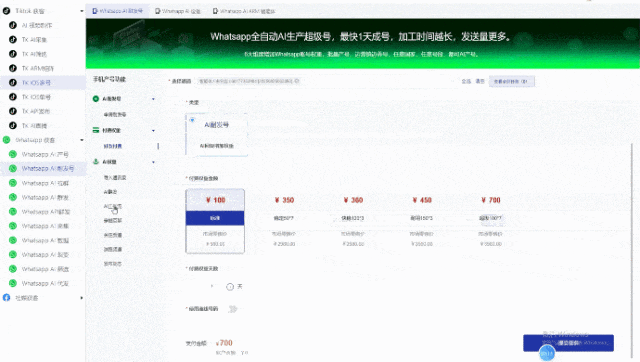This screenshot has width=640, height=362.
Task: Click the highlighted blue inner navigation sub-item
Action: click(113, 146)
